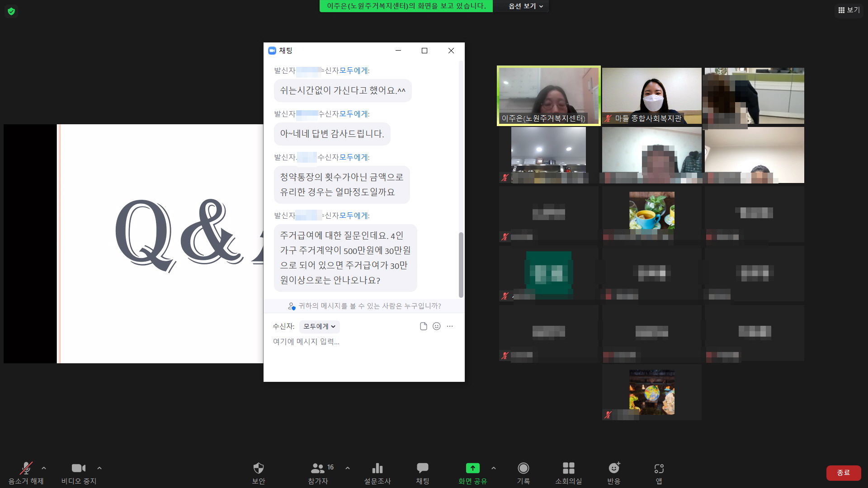868x488 pixels.
Task: Click the emoji icon in chat
Action: coord(436,326)
